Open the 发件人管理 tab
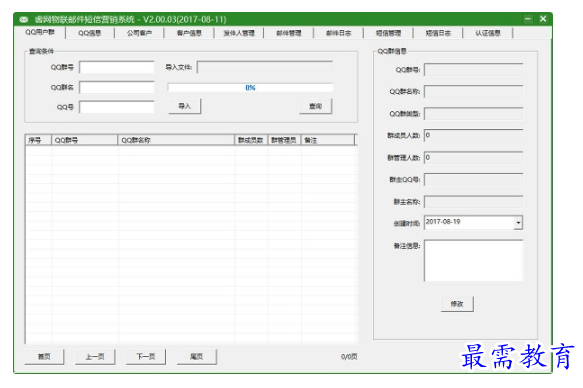This screenshot has width=583, height=388. click(239, 33)
